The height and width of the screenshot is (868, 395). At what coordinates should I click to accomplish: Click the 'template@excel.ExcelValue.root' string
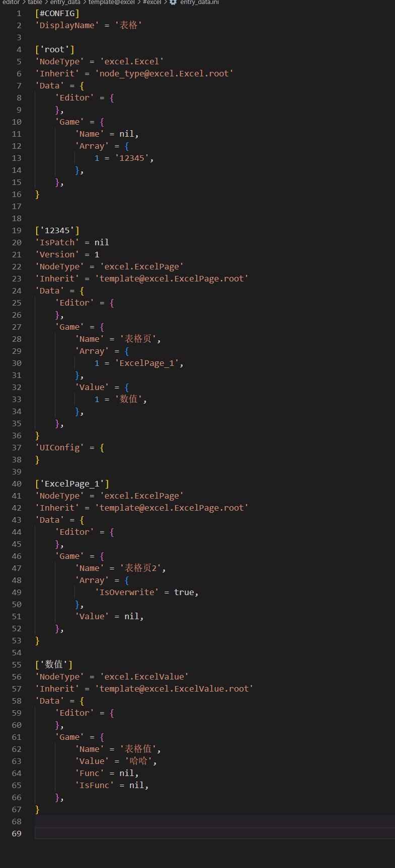click(174, 689)
